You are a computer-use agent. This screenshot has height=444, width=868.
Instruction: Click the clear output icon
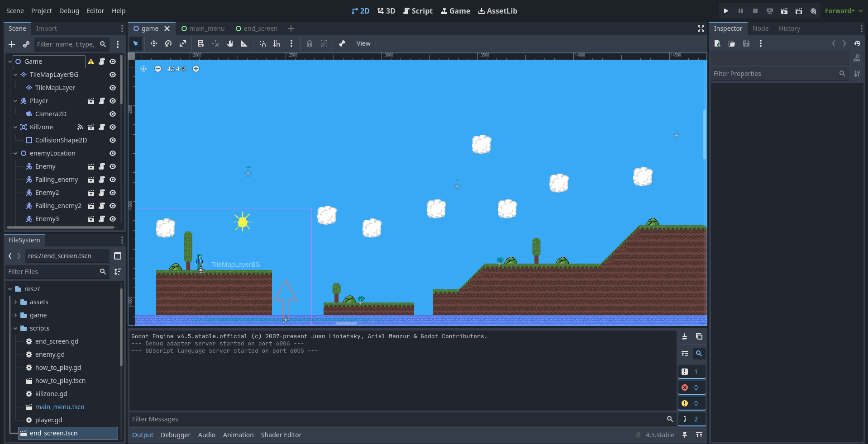click(685, 336)
